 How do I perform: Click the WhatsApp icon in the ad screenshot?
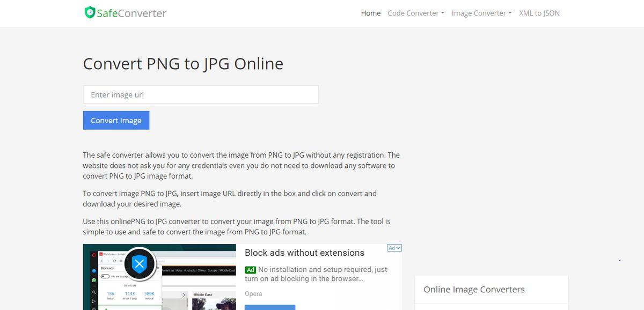[93, 280]
